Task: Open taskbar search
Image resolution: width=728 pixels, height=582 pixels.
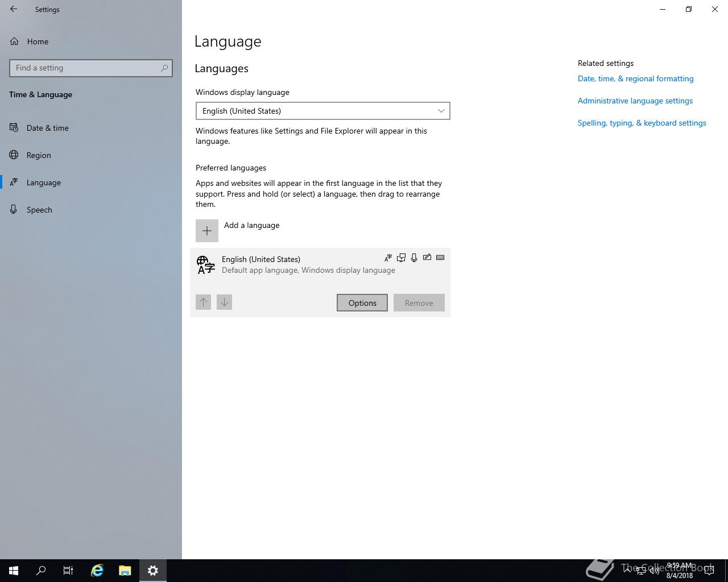Action: 41,571
